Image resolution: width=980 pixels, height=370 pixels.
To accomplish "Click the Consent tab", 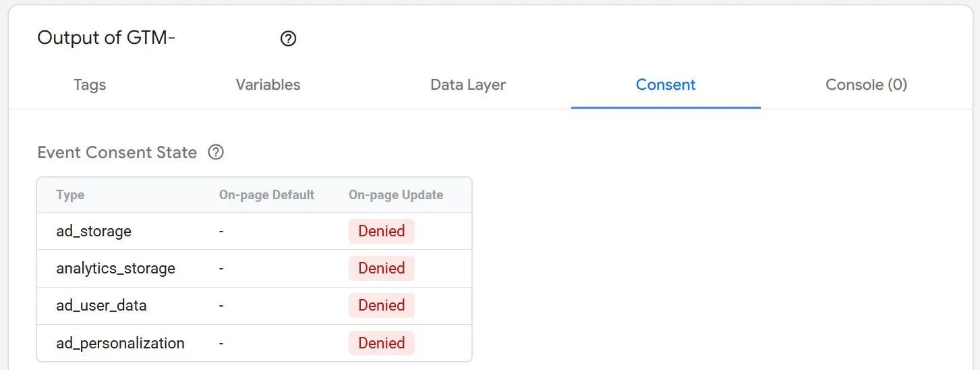I will tap(666, 85).
